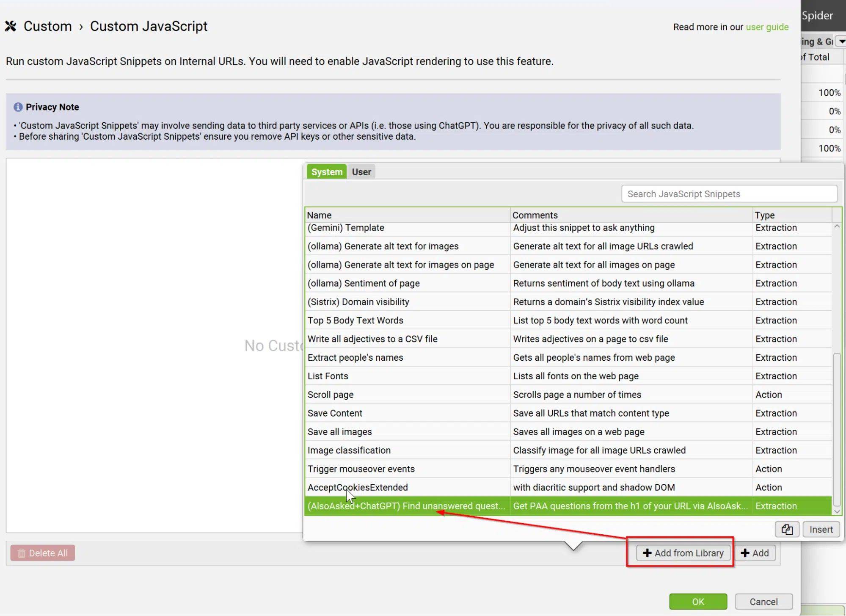
Task: Focus the Search JavaScript Snippets field
Action: 729,194
